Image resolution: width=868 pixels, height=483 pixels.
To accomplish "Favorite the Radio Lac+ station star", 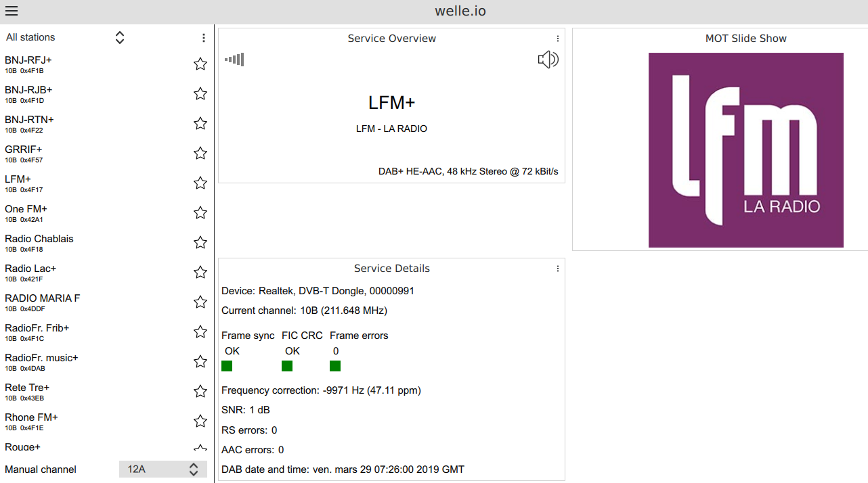I will point(200,273).
